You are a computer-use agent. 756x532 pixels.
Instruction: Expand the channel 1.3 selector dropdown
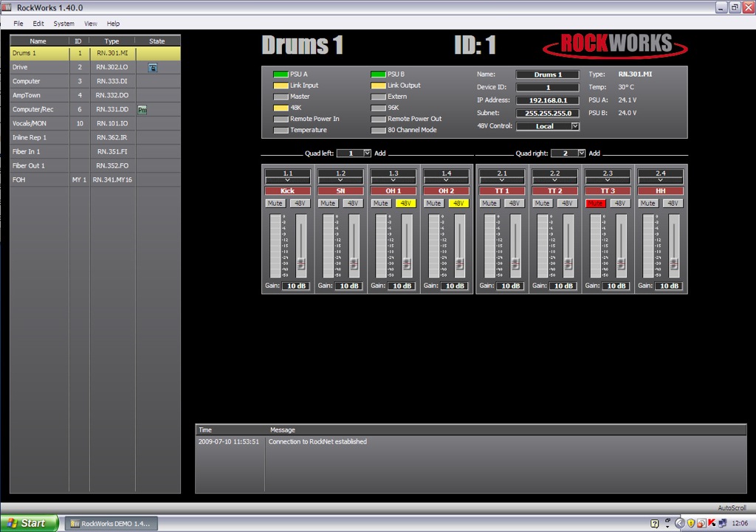(x=394, y=180)
